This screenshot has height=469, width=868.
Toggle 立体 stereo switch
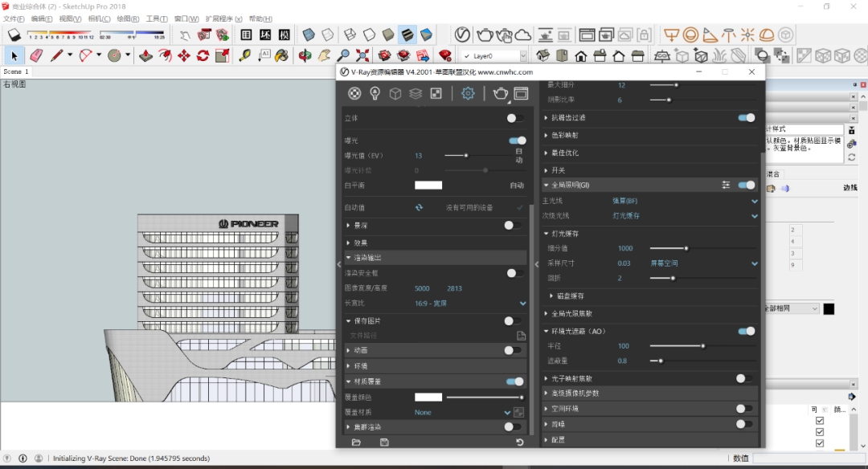(x=515, y=118)
